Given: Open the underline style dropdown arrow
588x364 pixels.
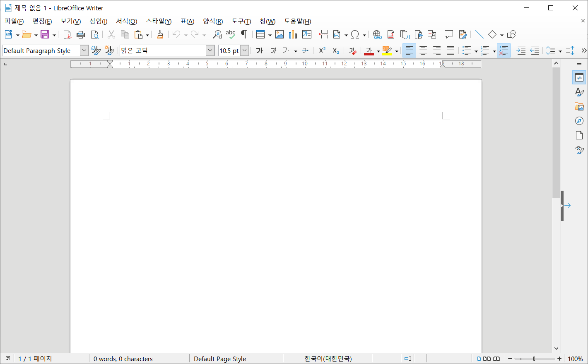Looking at the screenshot, I should 296,51.
